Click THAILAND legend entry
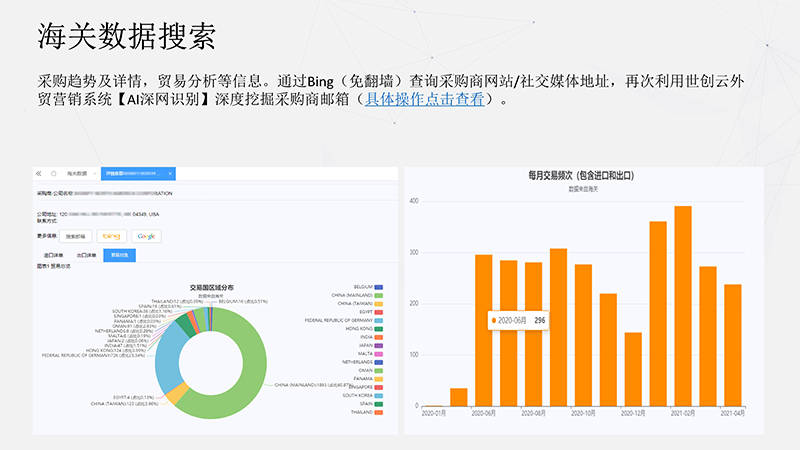The image size is (800, 450). pos(367,412)
